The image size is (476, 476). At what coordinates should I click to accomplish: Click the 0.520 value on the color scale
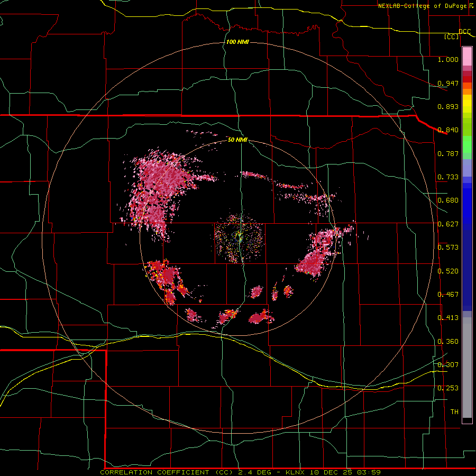click(x=448, y=271)
